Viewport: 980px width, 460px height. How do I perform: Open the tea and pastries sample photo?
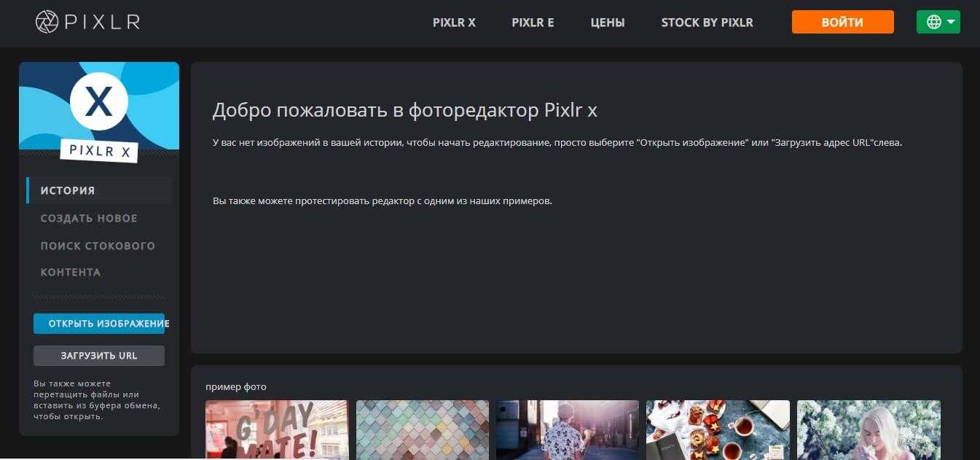[x=718, y=429]
